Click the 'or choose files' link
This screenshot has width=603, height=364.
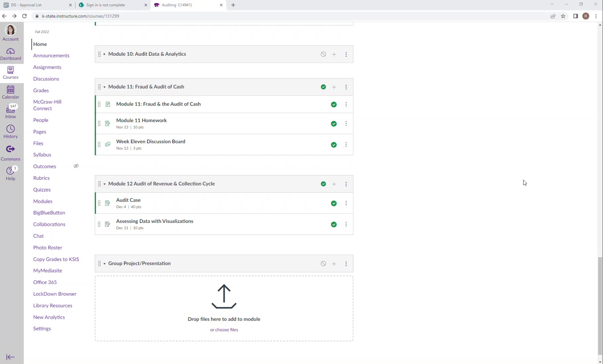point(224,330)
